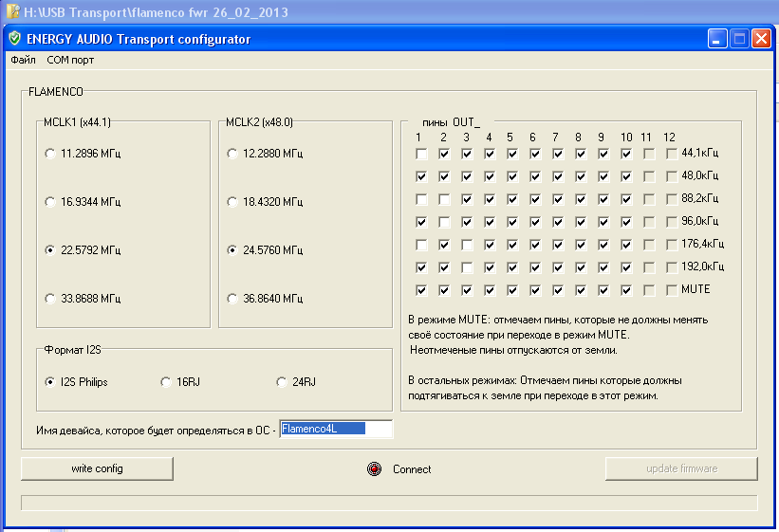Uncheck pin 8 in the 176,4кГц row
This screenshot has height=532, width=779.
[x=581, y=245]
